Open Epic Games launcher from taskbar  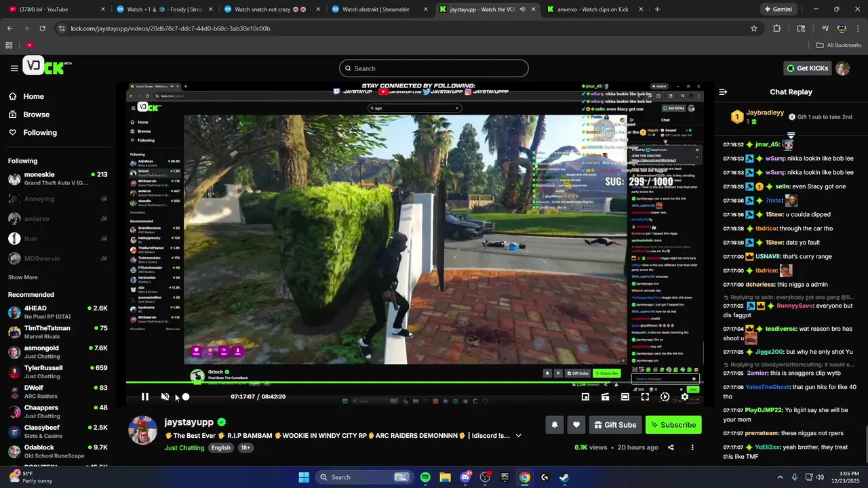coord(505,477)
